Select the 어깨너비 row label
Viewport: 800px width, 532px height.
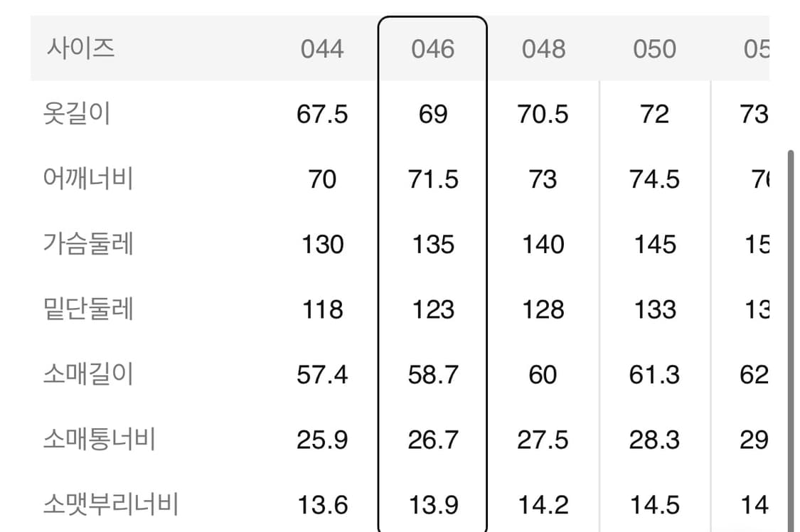tap(88, 179)
